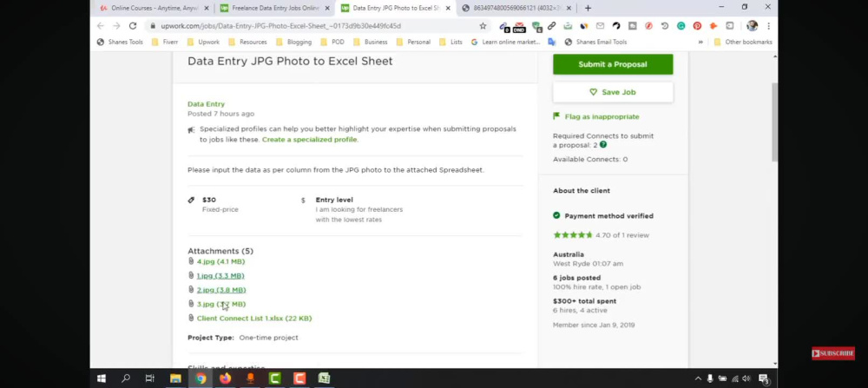Click the DND Gmail extension icon
868x388 pixels.
coord(519,26)
